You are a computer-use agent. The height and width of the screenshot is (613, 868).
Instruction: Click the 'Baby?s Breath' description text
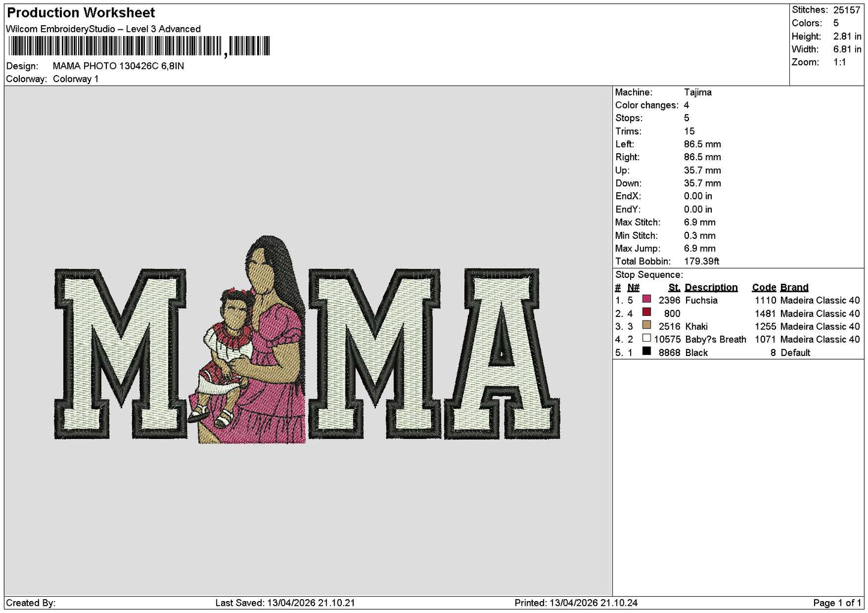coord(715,340)
